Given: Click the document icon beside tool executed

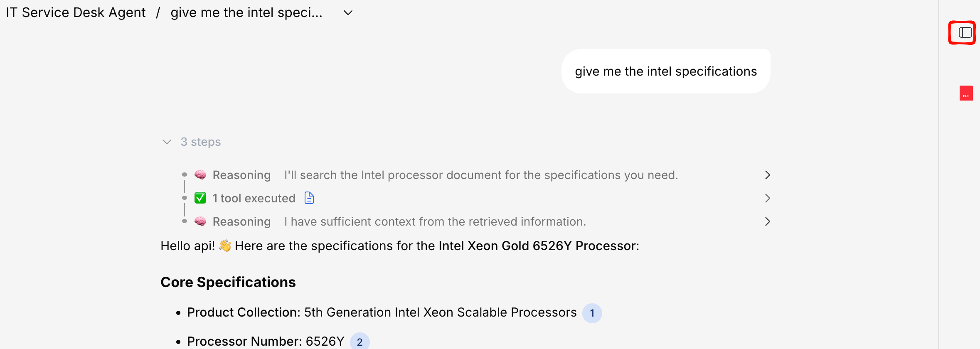Looking at the screenshot, I should 309,198.
